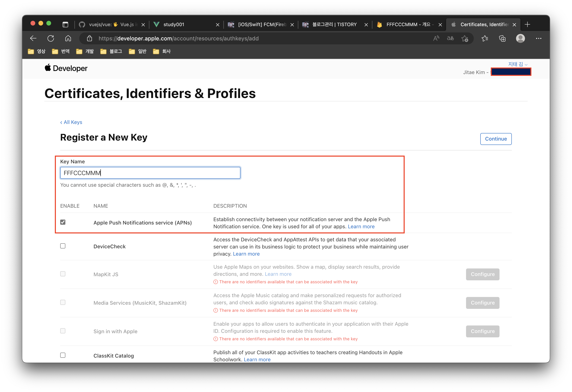The image size is (572, 392).
Task: Go back via All Keys link
Action: point(71,122)
